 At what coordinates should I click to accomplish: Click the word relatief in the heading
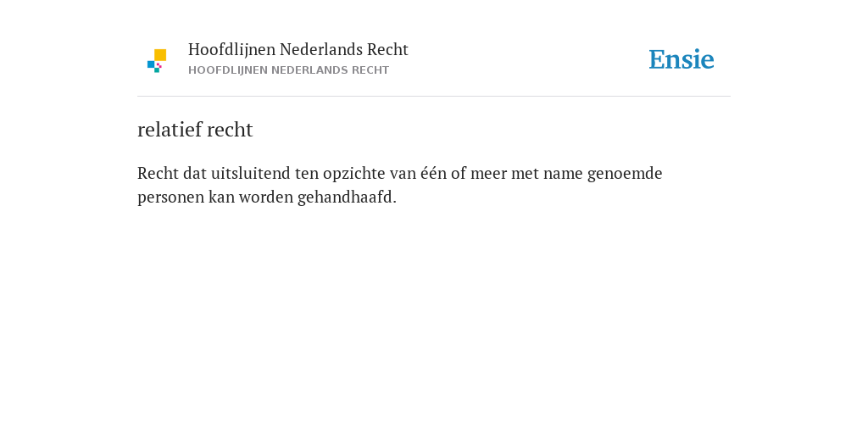click(170, 130)
